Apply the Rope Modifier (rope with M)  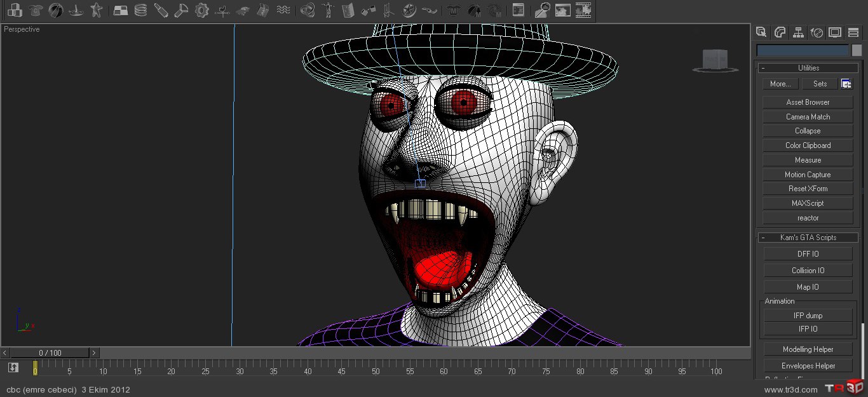494,10
